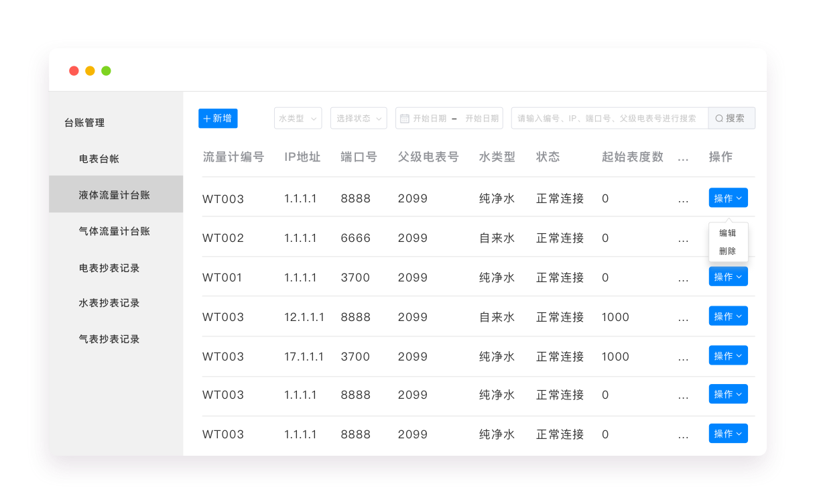This screenshot has height=504, width=815.
Task: Click the yellow minimize window dot
Action: pyautogui.click(x=90, y=71)
